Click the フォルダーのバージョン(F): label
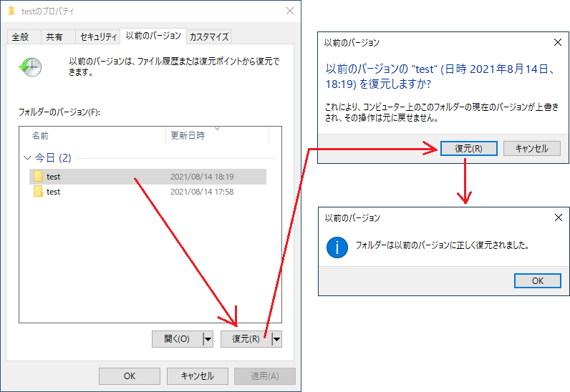Image resolution: width=570 pixels, height=392 pixels. click(x=59, y=112)
